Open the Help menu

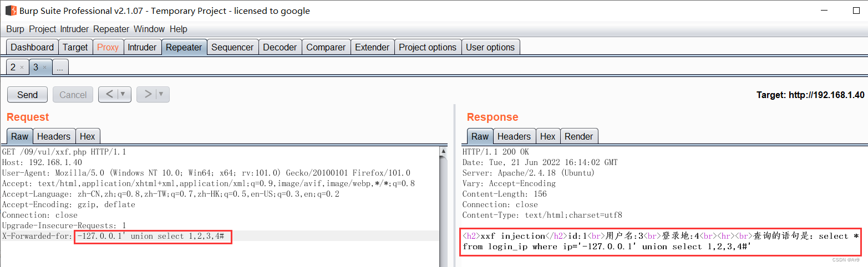point(179,29)
